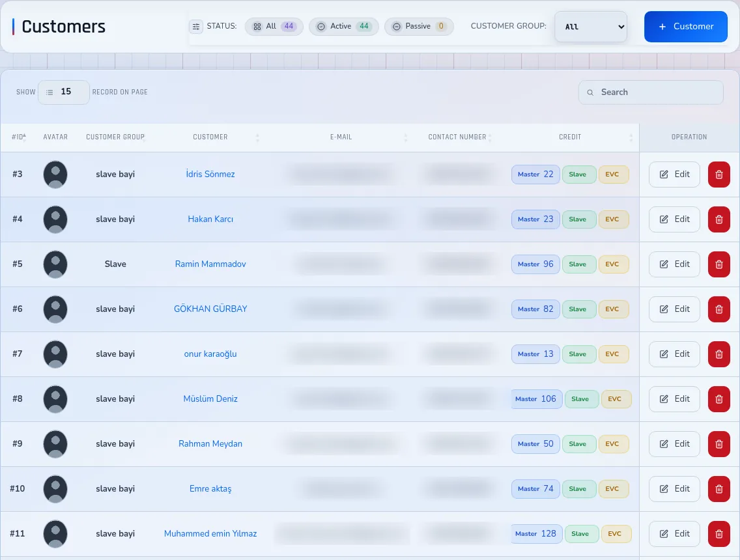Filter customers by Passive status

tap(419, 27)
